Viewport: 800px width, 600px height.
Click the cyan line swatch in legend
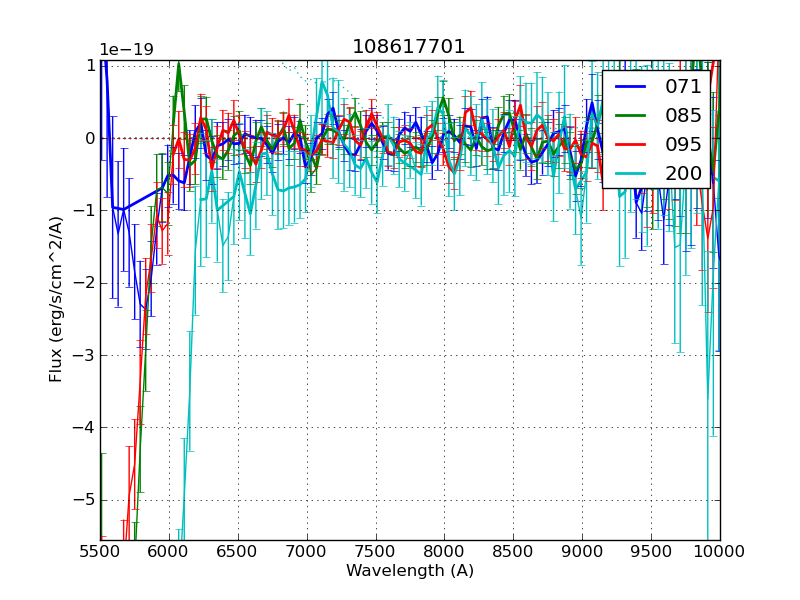point(632,173)
